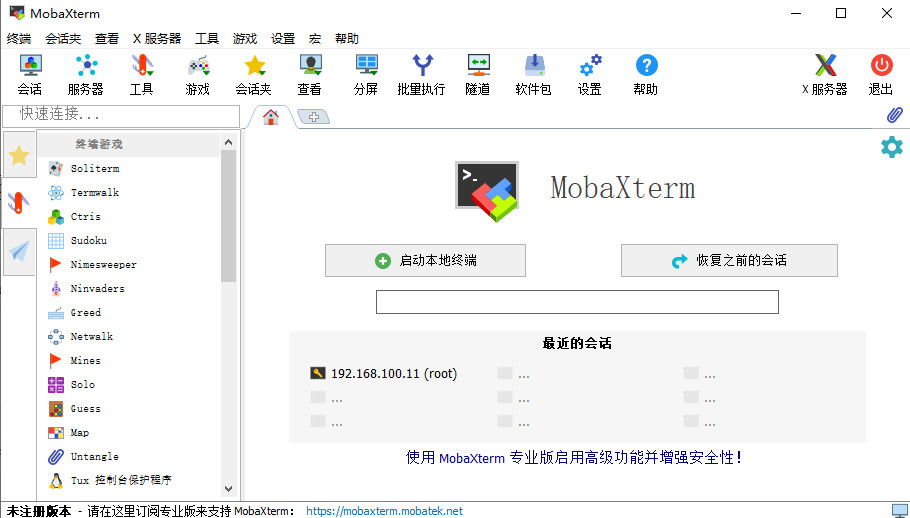Screen dimensions: 910x518
Task: Open the 会话 (Session) toolbar icon
Action: 30,75
